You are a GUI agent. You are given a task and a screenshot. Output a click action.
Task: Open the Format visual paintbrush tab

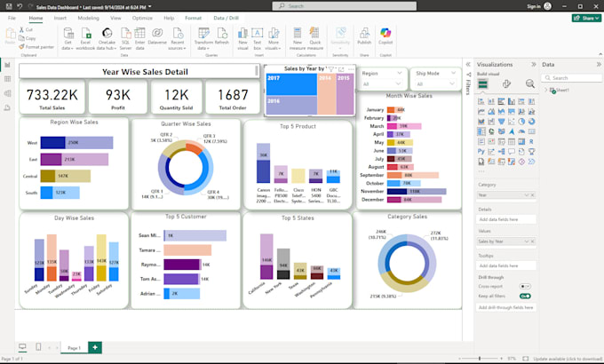[506, 83]
